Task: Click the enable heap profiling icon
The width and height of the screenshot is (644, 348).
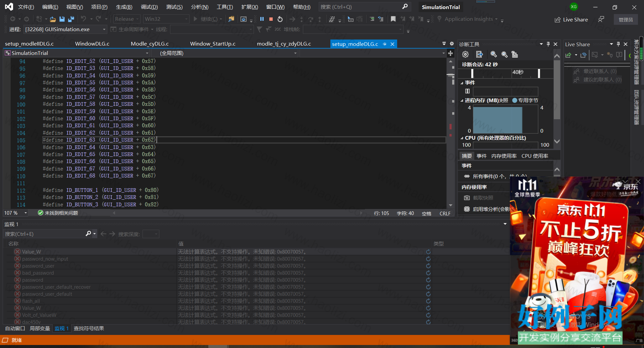Action: [x=467, y=209]
